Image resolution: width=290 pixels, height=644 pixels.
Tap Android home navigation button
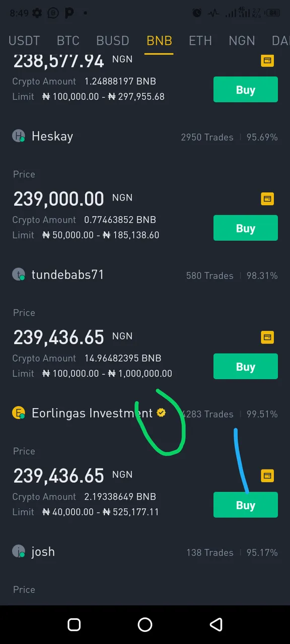145,624
